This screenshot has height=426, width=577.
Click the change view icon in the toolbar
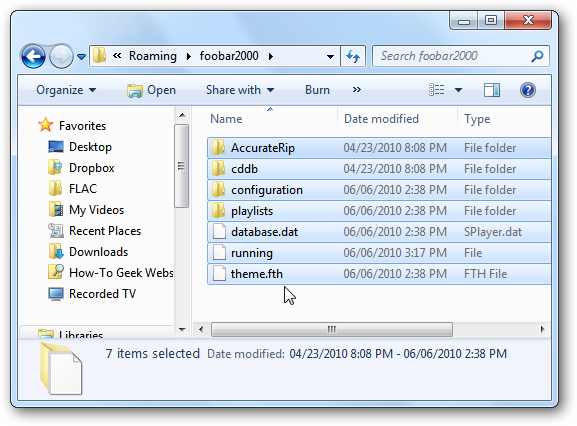[437, 90]
